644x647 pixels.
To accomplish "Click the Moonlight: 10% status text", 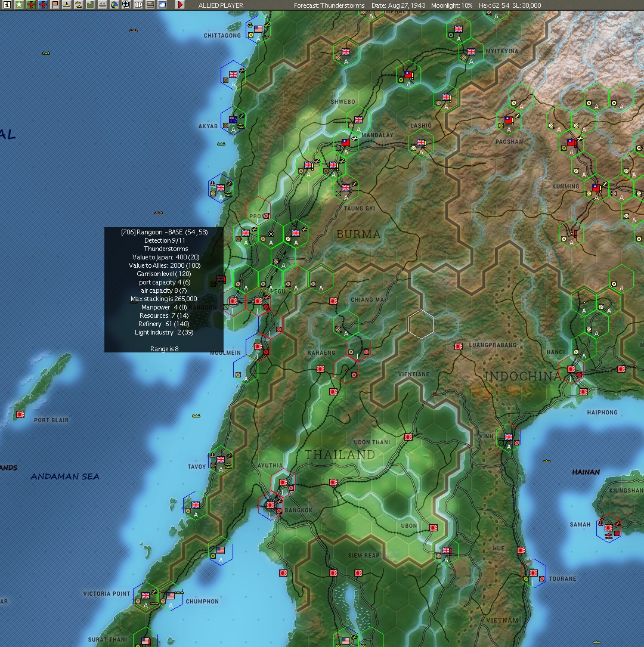I will point(452,5).
